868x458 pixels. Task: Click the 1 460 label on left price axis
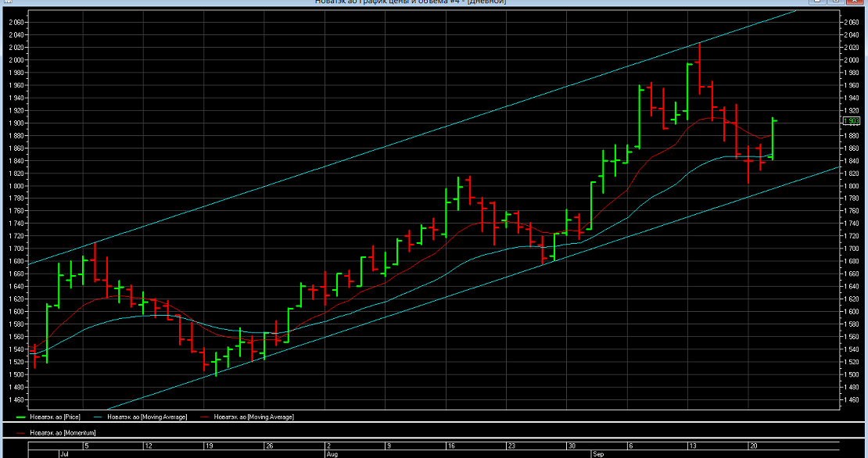pyautogui.click(x=16, y=400)
